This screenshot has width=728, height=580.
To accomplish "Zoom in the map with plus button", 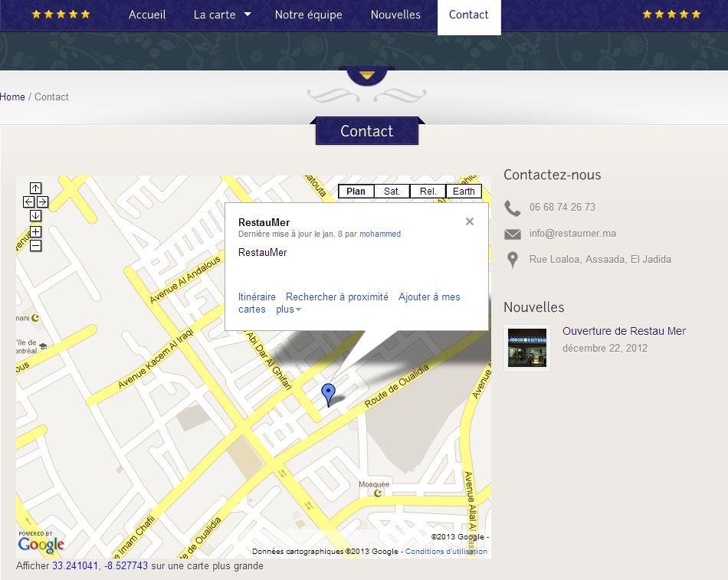I will (x=36, y=231).
